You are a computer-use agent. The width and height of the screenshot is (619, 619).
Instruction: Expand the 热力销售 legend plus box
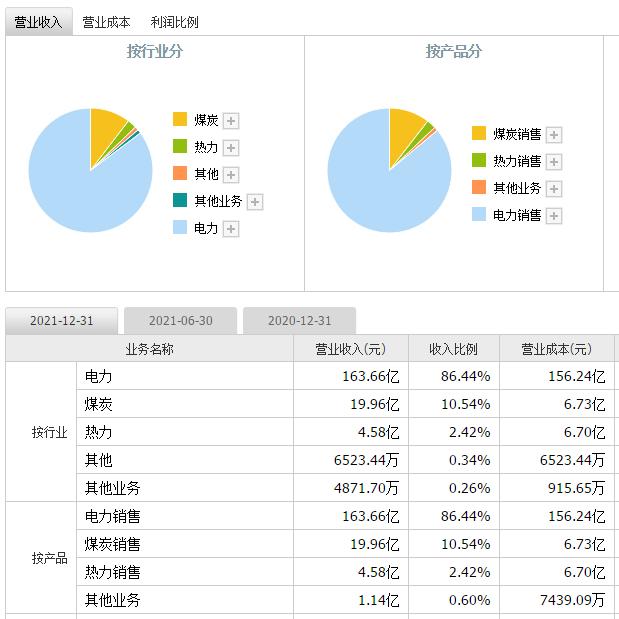(x=554, y=162)
